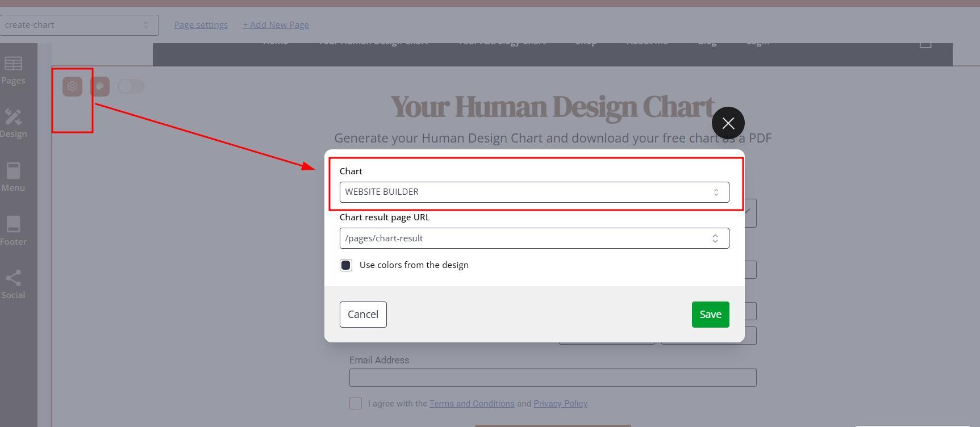Screen dimensions: 980x427
Task: Click the Add New Page link
Action: [x=276, y=25]
